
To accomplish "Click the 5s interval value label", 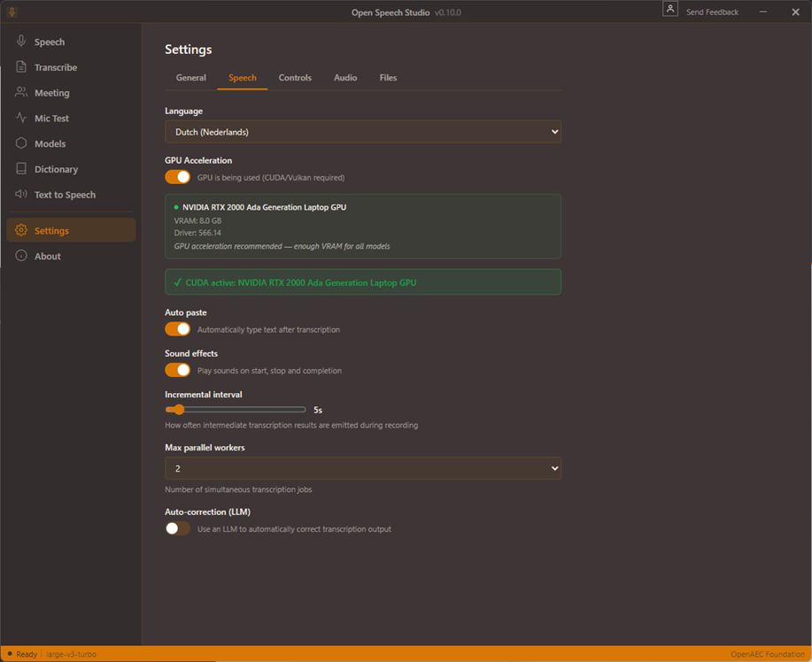I will point(318,410).
